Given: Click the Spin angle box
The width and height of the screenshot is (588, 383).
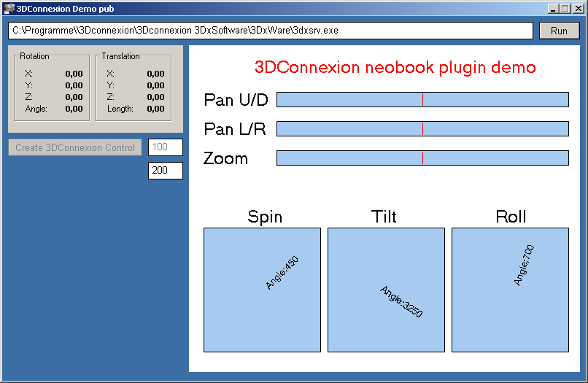Looking at the screenshot, I should (x=262, y=290).
